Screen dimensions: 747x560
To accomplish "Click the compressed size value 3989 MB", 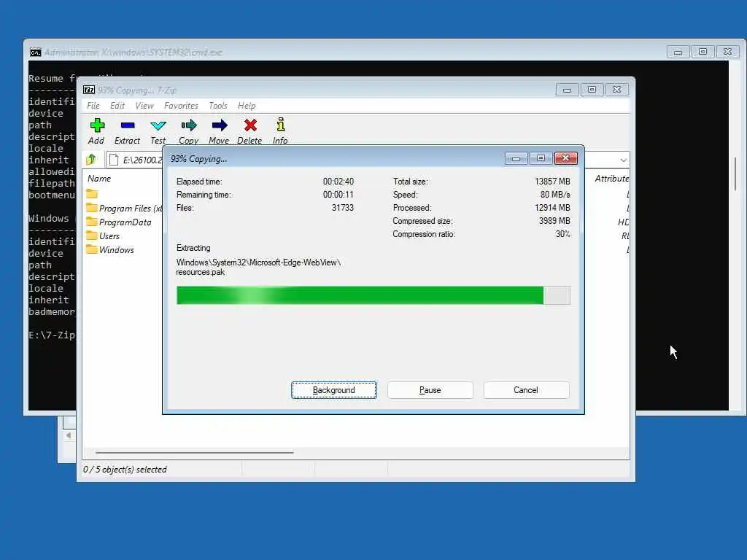I will [x=554, y=221].
